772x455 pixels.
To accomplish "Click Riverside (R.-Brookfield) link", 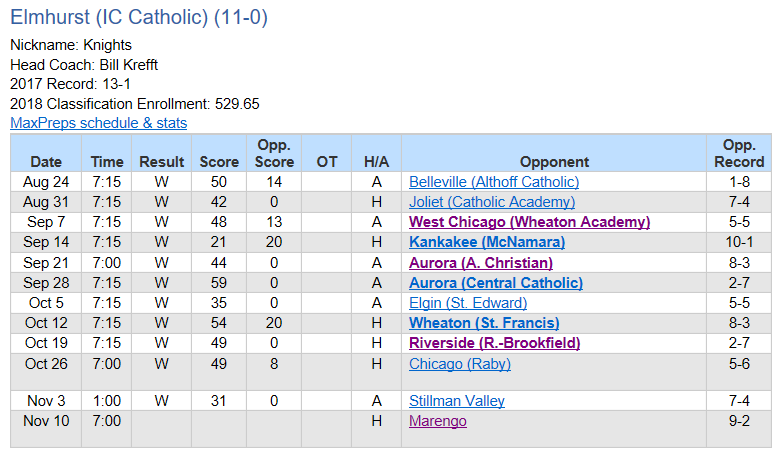I will pyautogui.click(x=494, y=343).
